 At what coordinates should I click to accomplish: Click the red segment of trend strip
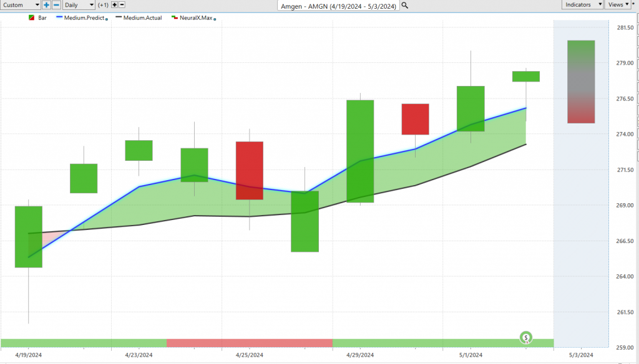click(250, 343)
